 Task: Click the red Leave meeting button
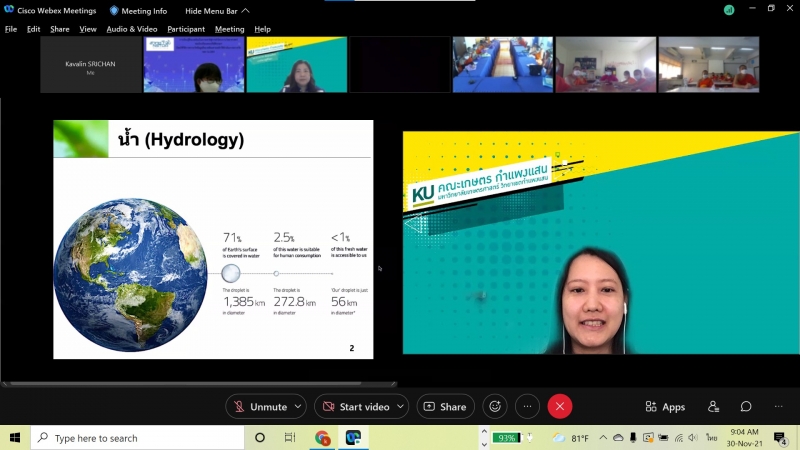point(560,406)
